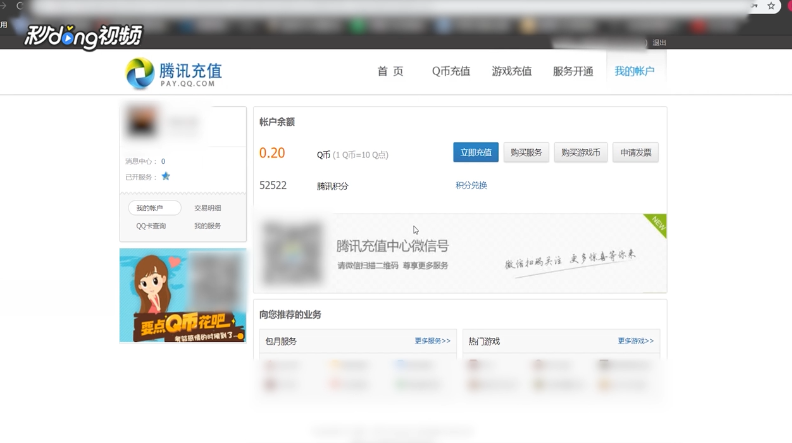Click the 0.20 Q币 balance value

[x=272, y=153]
